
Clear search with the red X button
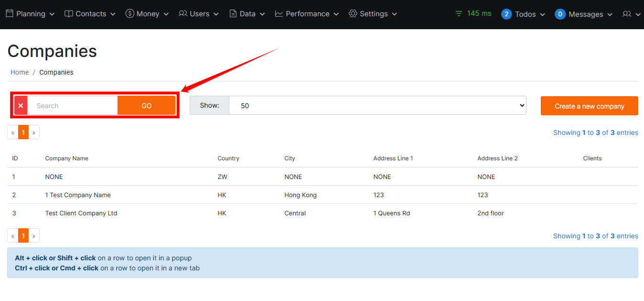[x=21, y=106]
